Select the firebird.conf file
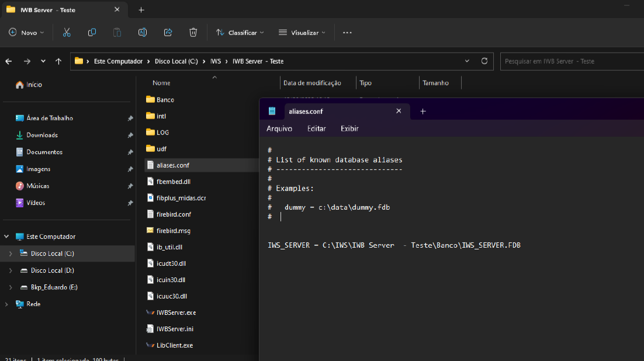 pyautogui.click(x=174, y=214)
